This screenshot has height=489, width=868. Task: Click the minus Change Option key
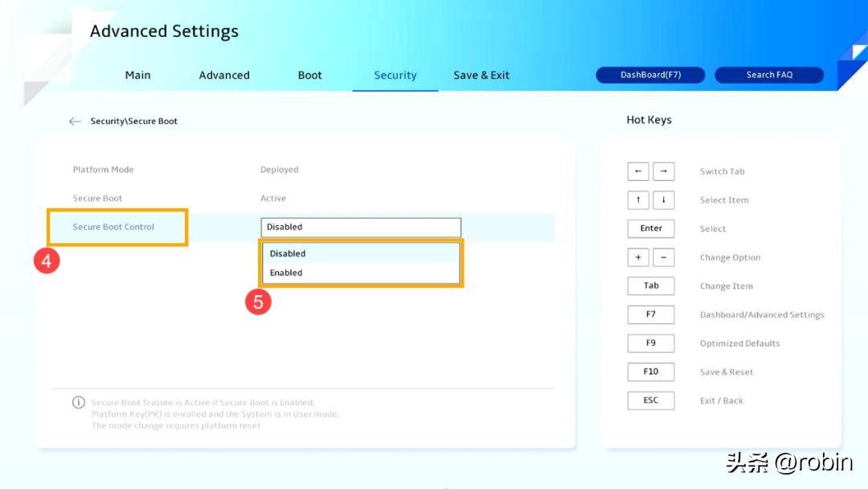[x=663, y=257]
